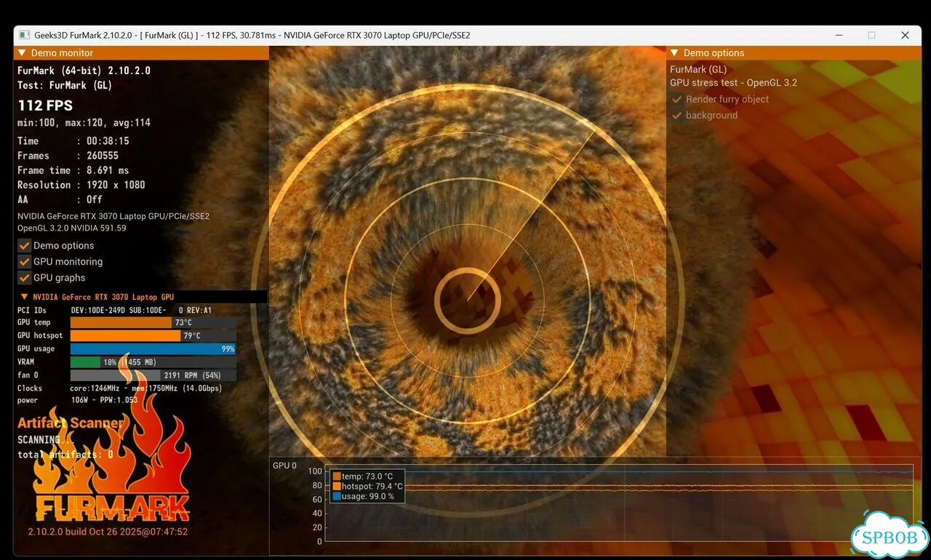Close the FurMark window

tap(905, 35)
